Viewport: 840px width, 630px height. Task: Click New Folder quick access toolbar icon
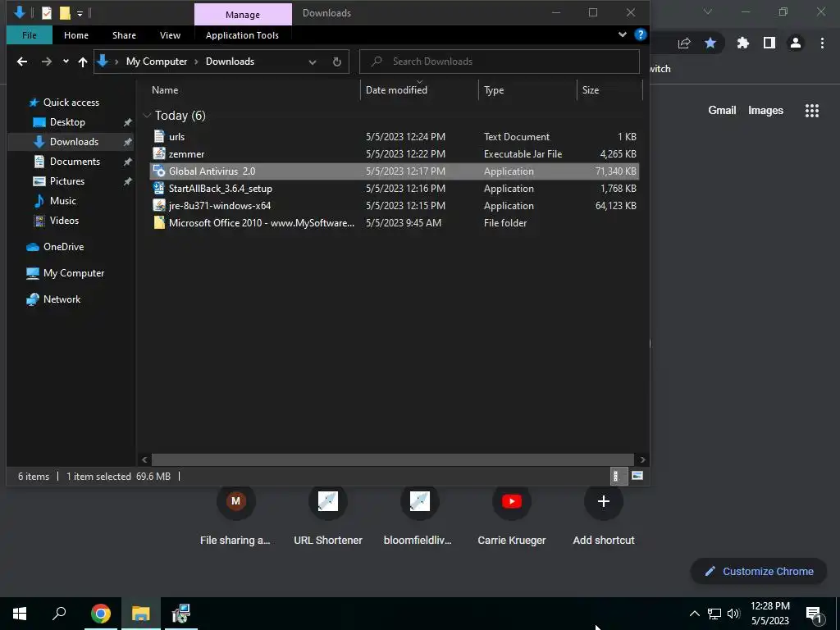coord(65,13)
